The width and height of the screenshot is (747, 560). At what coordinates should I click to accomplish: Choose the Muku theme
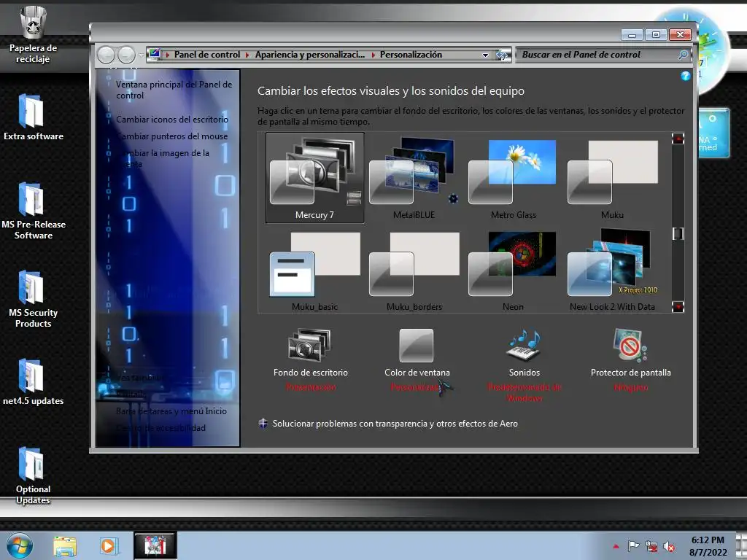click(612, 178)
